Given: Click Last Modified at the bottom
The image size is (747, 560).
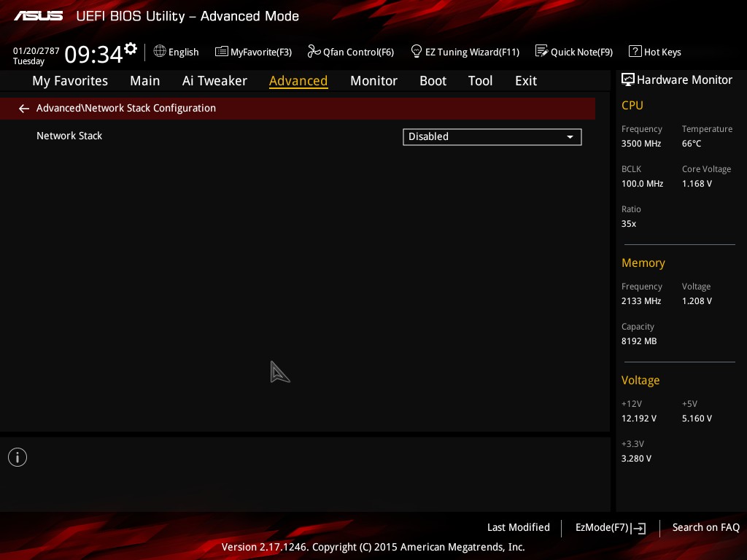Looking at the screenshot, I should 519,528.
